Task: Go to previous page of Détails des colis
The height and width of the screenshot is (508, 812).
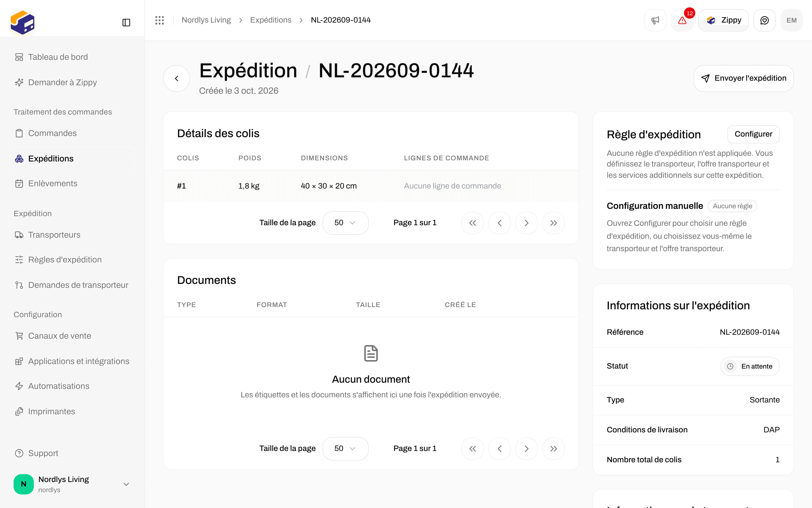Action: tap(500, 223)
